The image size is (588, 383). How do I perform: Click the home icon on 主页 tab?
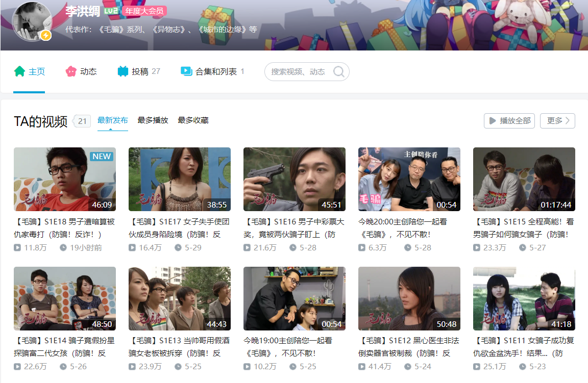coord(19,71)
